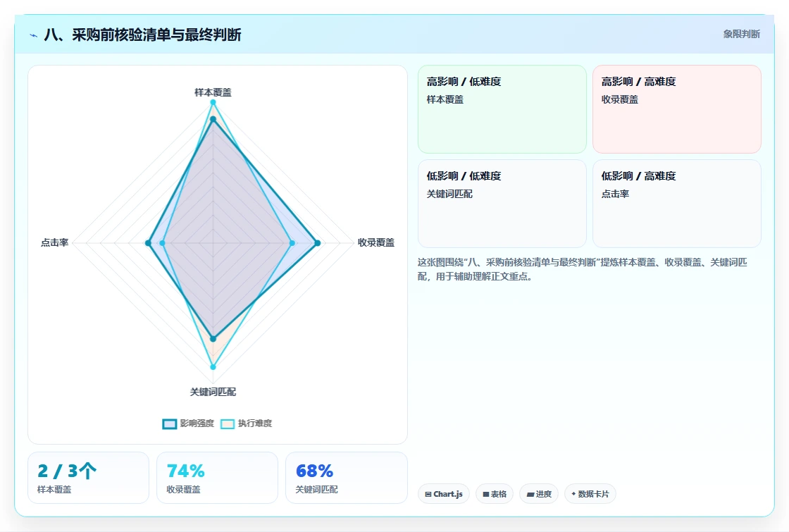Select the 高影响 / 低难度 quadrant card
The height and width of the screenshot is (532, 789).
[x=502, y=109]
